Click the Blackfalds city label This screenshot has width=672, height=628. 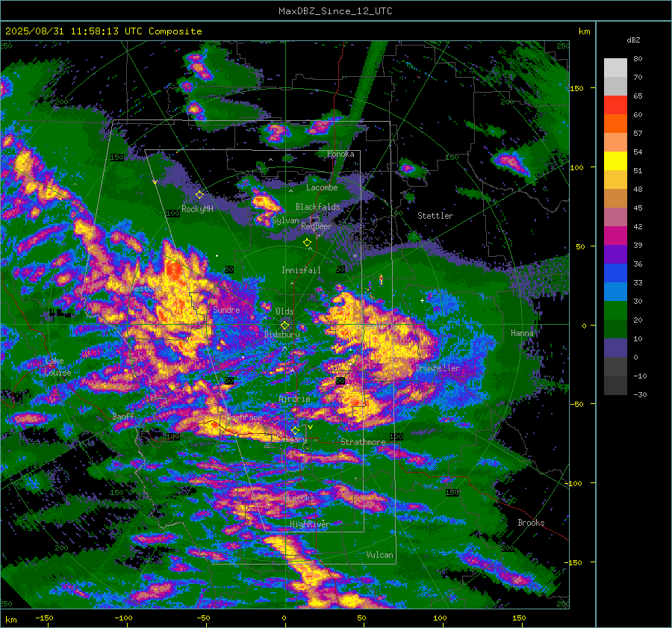pyautogui.click(x=317, y=207)
